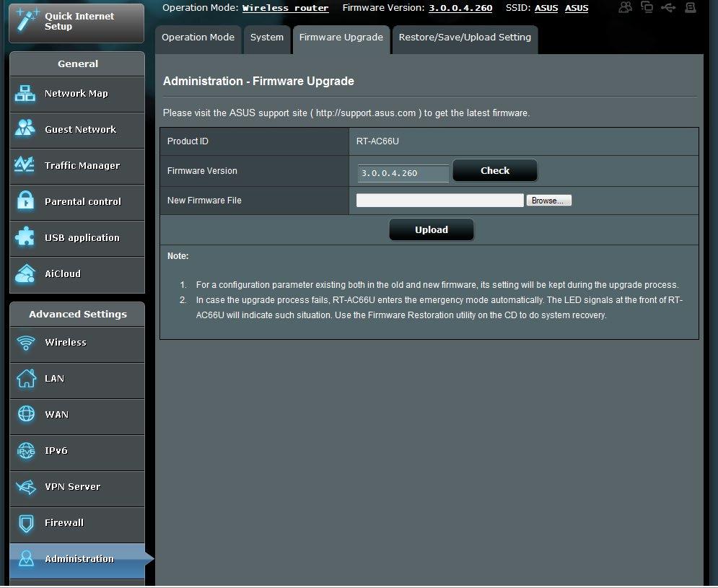Image resolution: width=718 pixels, height=588 pixels.
Task: Click the Guest Network people icon
Action: [x=25, y=128]
